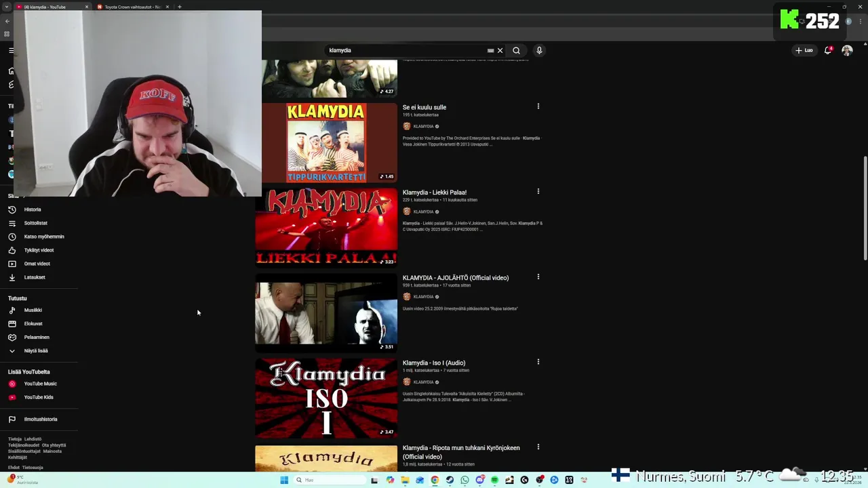Open the account avatar menu
The height and width of the screenshot is (488, 868).
point(847,50)
